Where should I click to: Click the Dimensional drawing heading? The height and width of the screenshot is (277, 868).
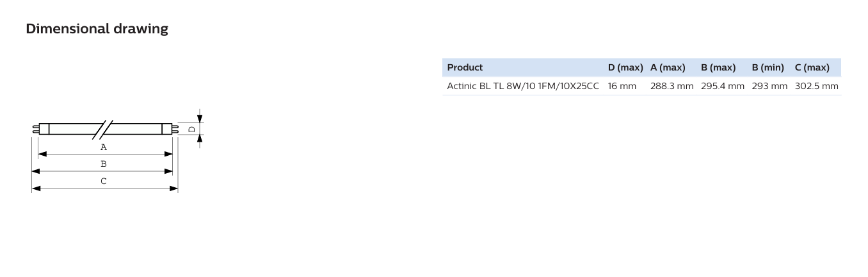point(97,29)
